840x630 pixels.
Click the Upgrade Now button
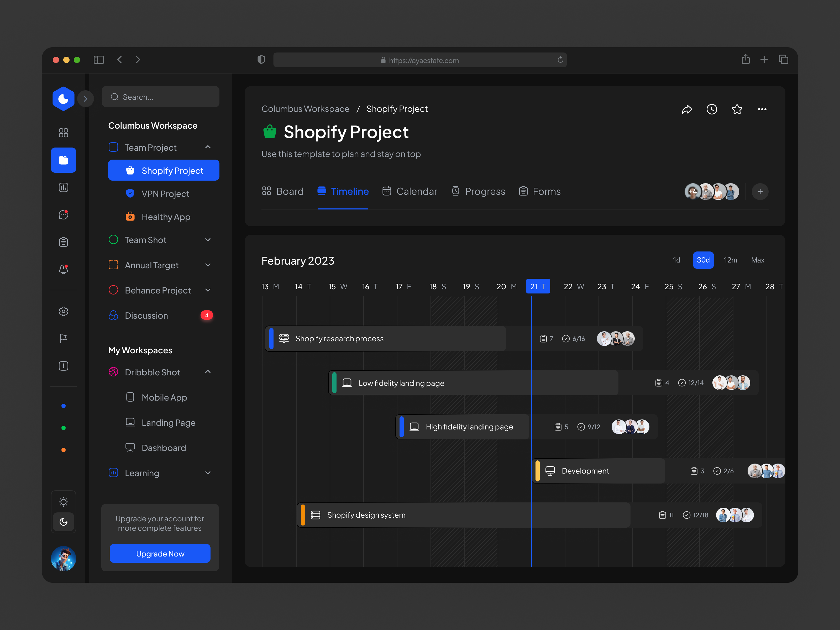(x=160, y=553)
